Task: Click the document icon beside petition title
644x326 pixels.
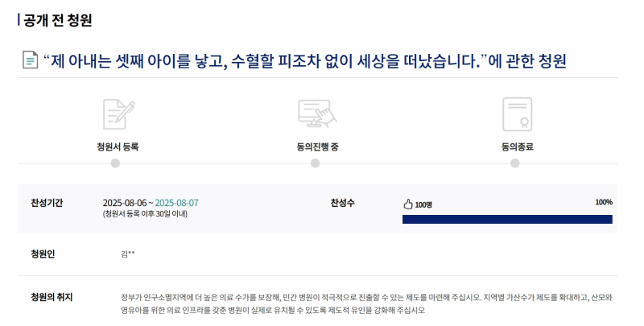Action: (x=30, y=60)
